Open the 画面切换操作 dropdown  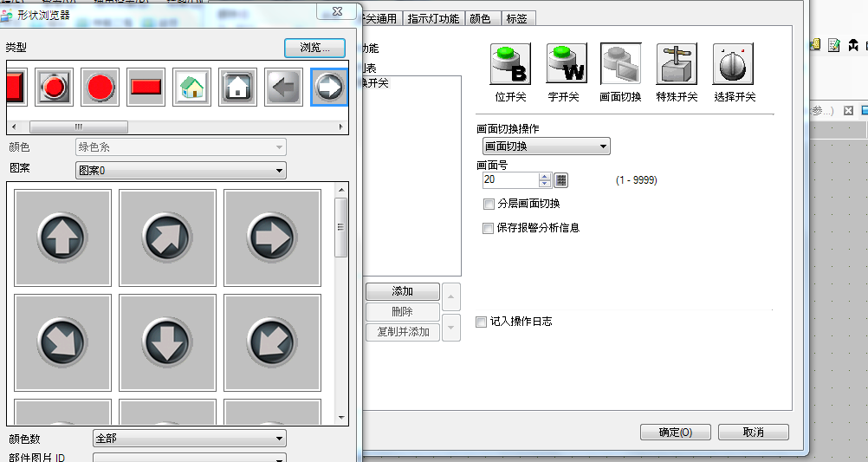click(x=546, y=146)
